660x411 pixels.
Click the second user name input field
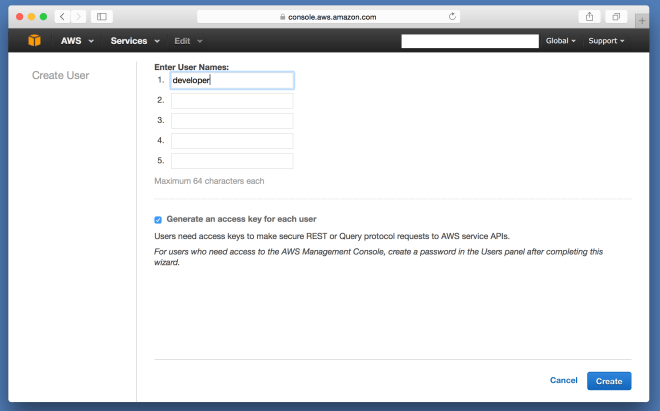(x=232, y=101)
